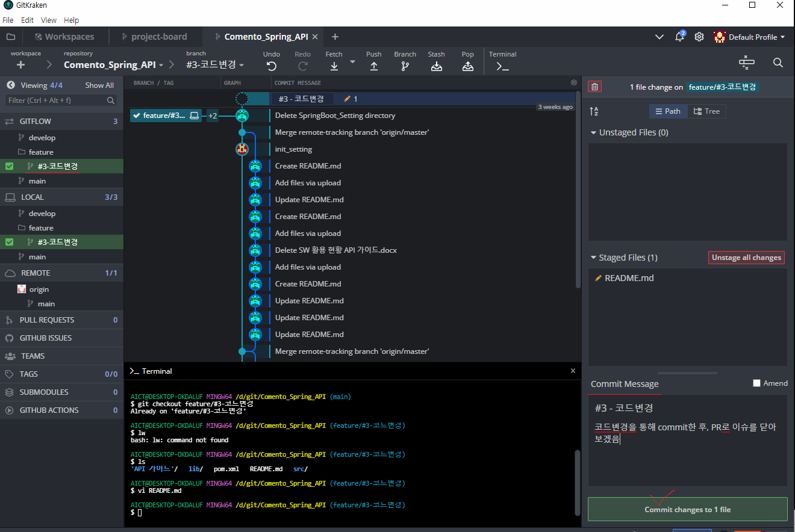The width and height of the screenshot is (795, 532).
Task: Collapse the GITFLOW sidebar section
Action: pos(61,121)
